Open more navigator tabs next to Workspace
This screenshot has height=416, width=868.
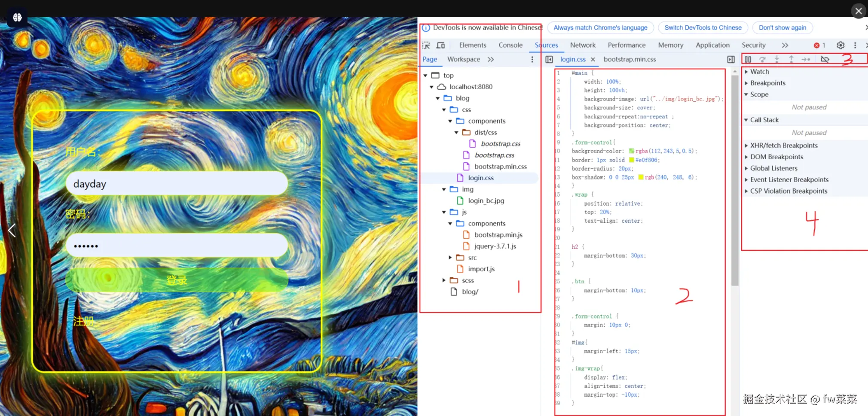(491, 59)
